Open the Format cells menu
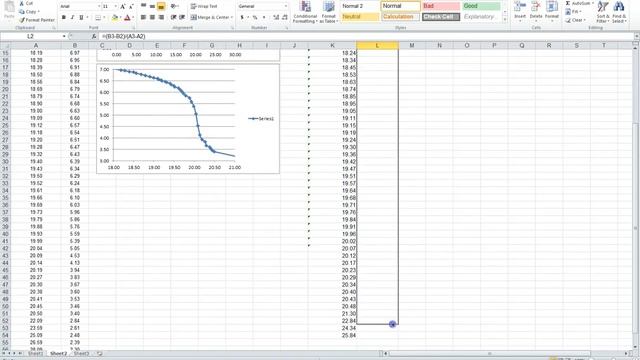The height and width of the screenshot is (360, 640). (x=552, y=11)
